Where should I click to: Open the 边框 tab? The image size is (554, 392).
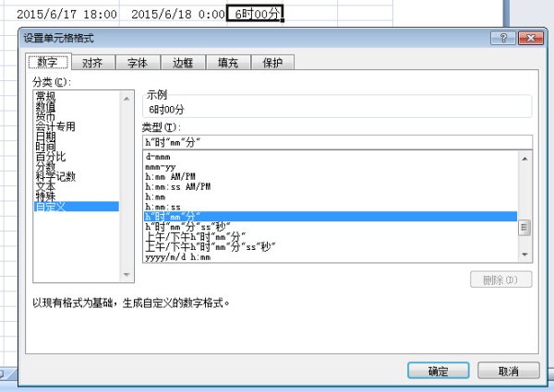[x=183, y=63]
